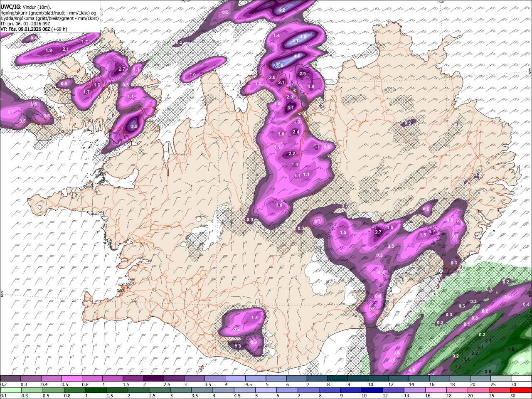
Task: Click the '30' label in the upper legend row
Action: 514,384
